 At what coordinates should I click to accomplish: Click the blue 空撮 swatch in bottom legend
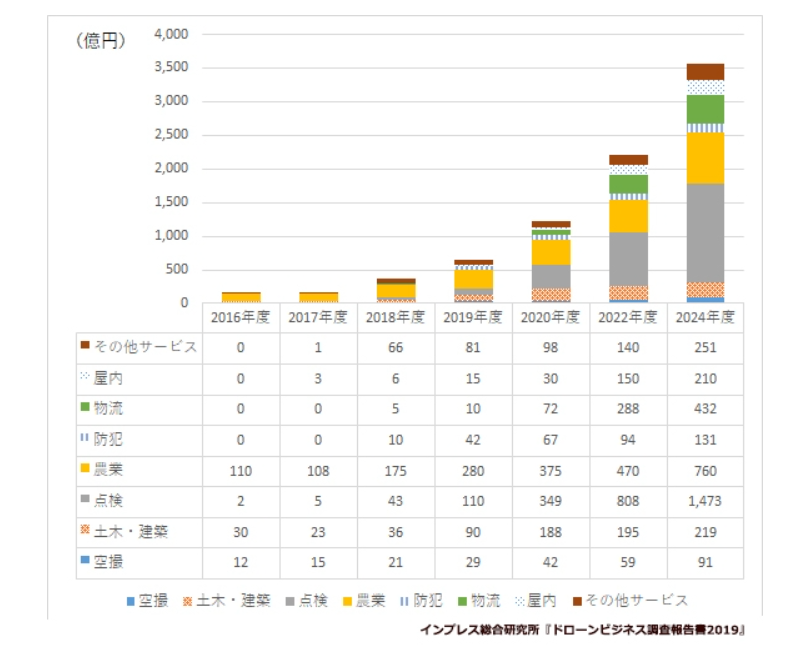click(130, 601)
